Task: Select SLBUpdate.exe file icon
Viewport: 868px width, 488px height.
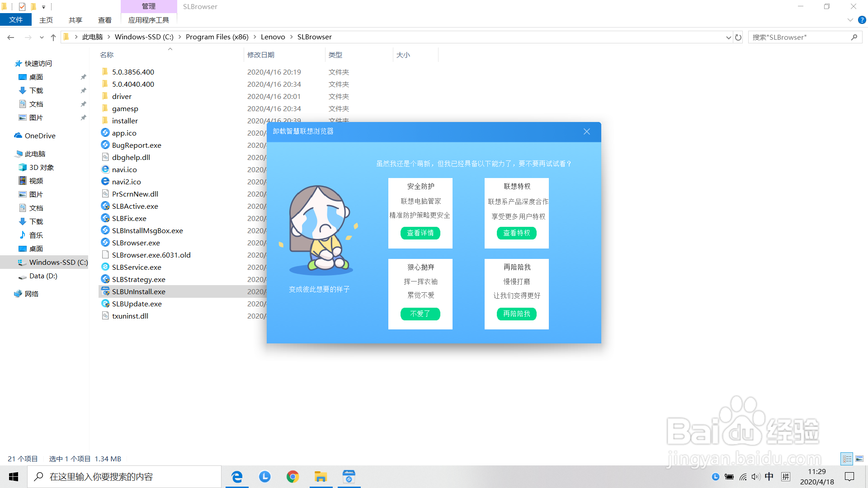Action: click(105, 304)
